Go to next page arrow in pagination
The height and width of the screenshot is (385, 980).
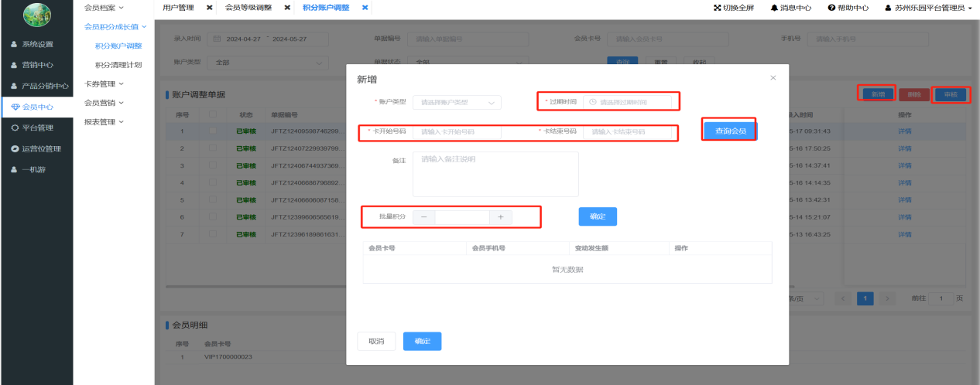pos(887,298)
